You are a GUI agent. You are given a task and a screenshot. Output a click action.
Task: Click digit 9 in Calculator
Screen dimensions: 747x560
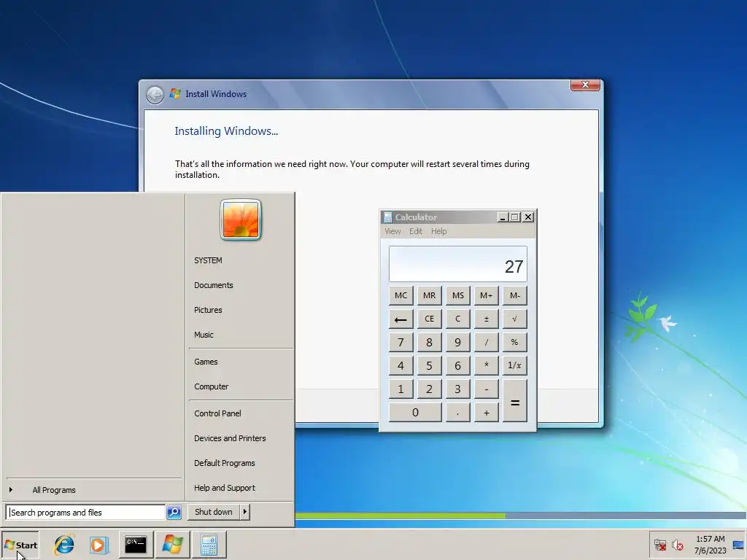pyautogui.click(x=458, y=343)
